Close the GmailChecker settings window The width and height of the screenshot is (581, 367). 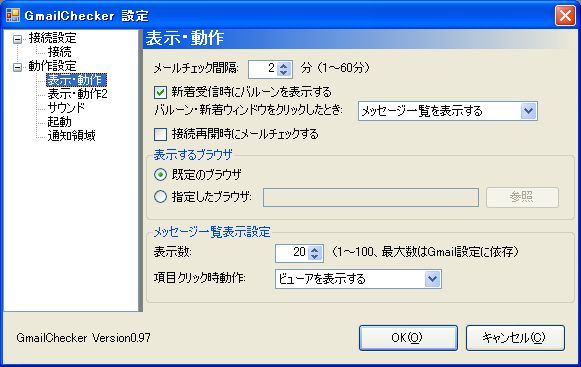pyautogui.click(x=565, y=16)
